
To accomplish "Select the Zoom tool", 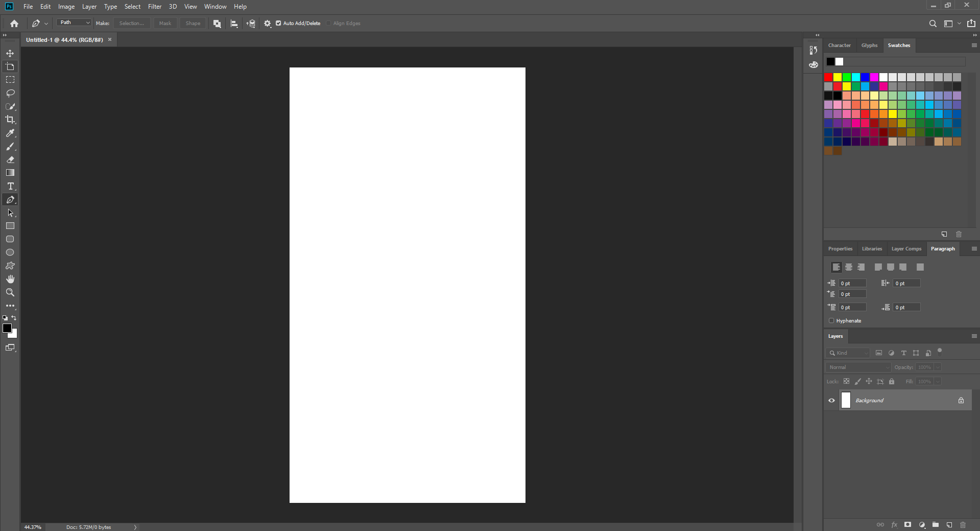I will tap(10, 292).
